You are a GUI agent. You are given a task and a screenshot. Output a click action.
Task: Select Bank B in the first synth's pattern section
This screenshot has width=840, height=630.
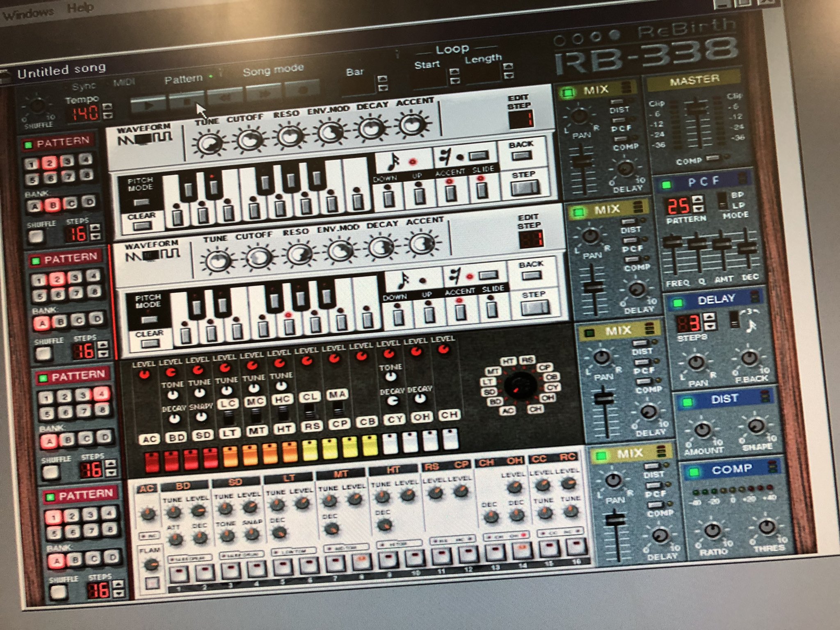52,205
